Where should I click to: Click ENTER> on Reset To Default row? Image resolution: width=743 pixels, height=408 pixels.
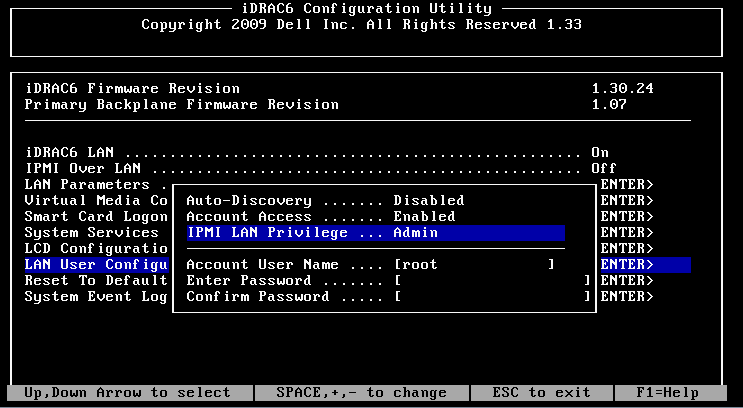tap(627, 281)
